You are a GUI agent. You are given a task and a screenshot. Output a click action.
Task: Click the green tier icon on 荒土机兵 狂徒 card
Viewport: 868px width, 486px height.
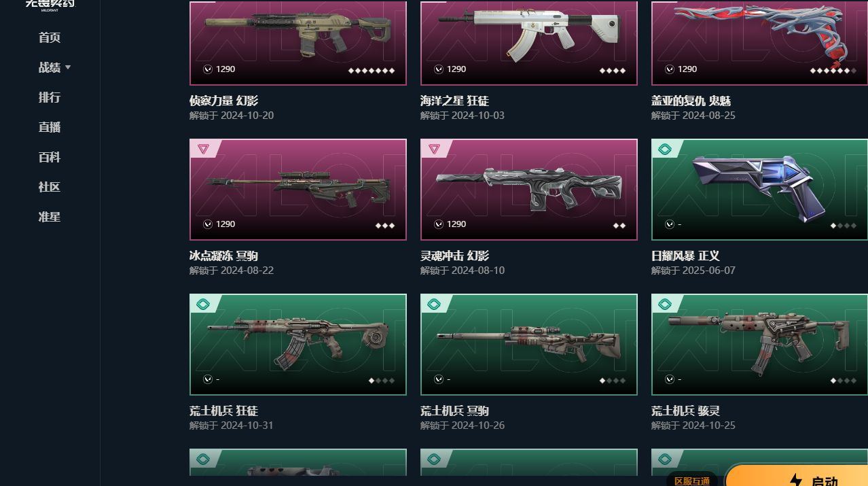(203, 304)
